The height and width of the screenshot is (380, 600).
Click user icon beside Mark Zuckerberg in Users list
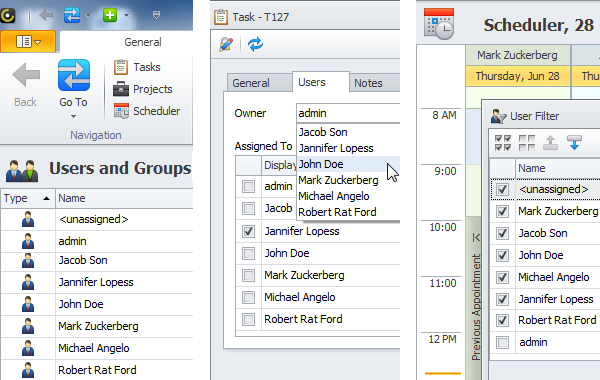(28, 326)
